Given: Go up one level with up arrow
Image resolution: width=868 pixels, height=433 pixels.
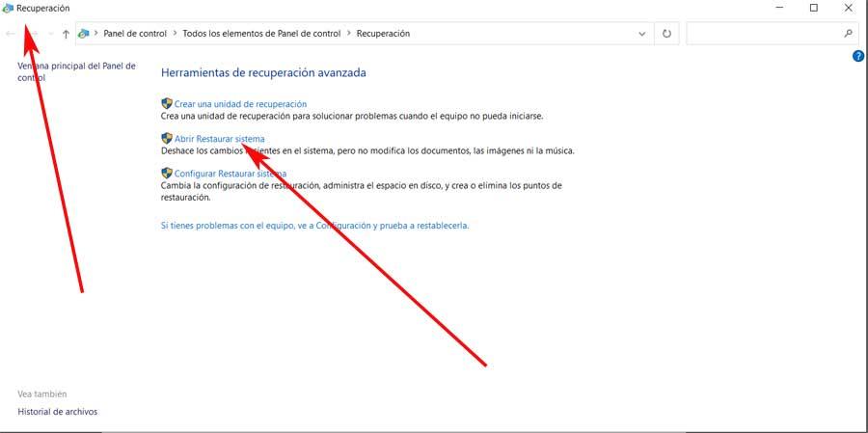Looking at the screenshot, I should point(66,34).
